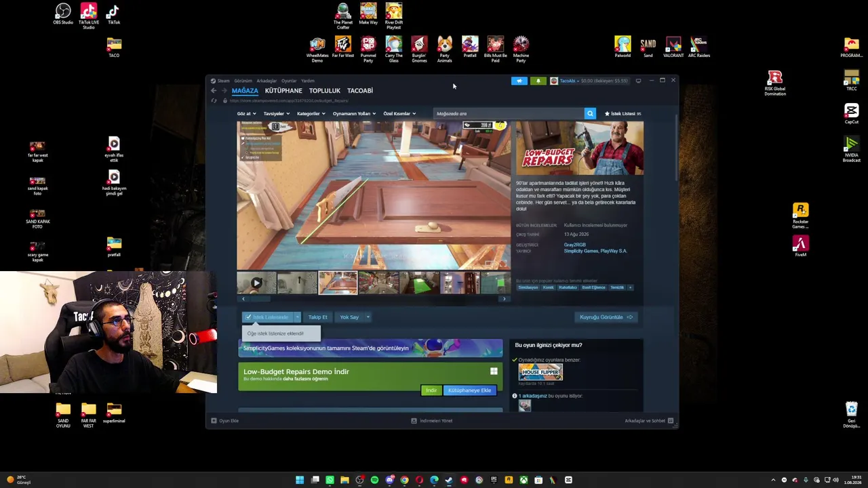Expand the Oynamanın Yolları dropdown

354,114
